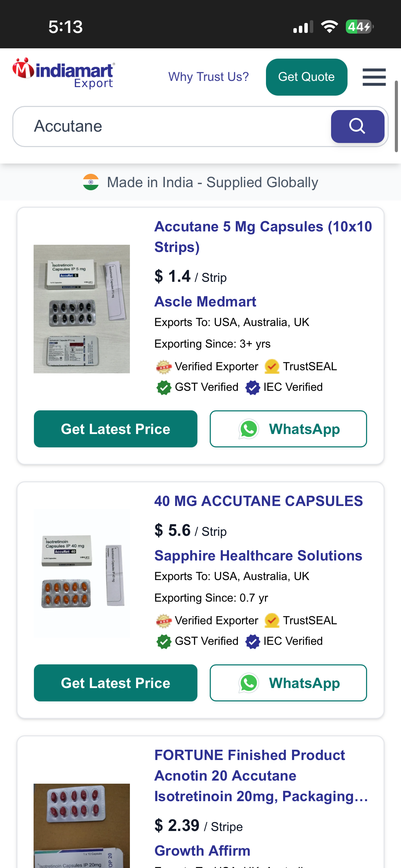Contact Ascle Medmart via WhatsApp
Image resolution: width=401 pixels, height=868 pixels.
coord(288,429)
